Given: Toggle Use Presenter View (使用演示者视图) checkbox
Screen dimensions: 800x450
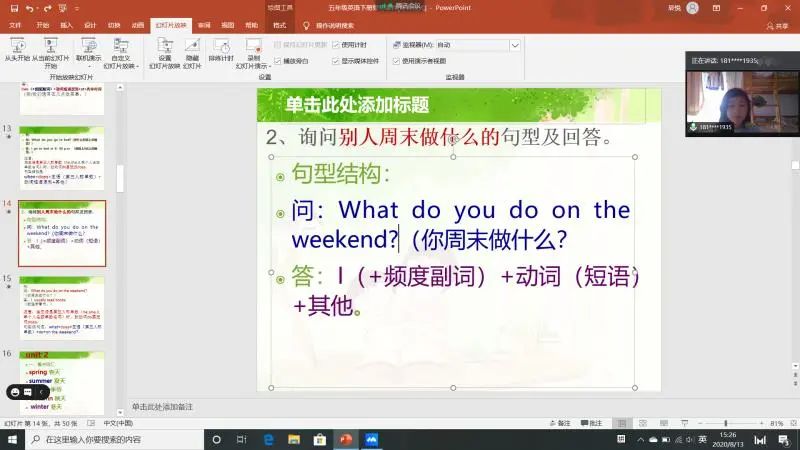Looking at the screenshot, I should [x=396, y=61].
